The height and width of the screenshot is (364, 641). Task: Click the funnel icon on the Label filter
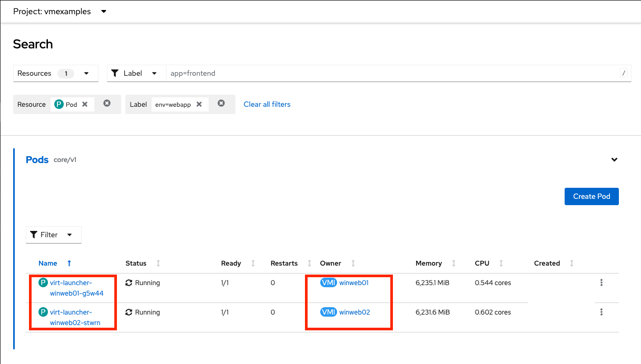[x=115, y=73]
